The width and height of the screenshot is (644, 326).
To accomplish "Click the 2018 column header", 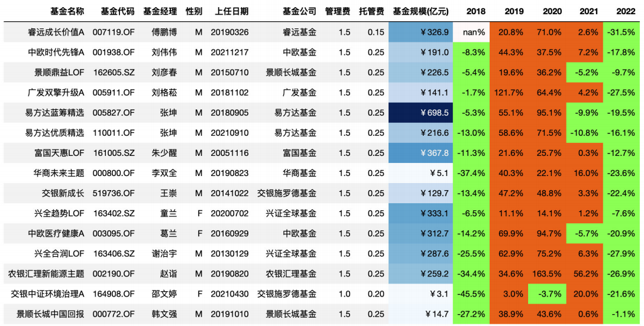I will (x=475, y=11).
